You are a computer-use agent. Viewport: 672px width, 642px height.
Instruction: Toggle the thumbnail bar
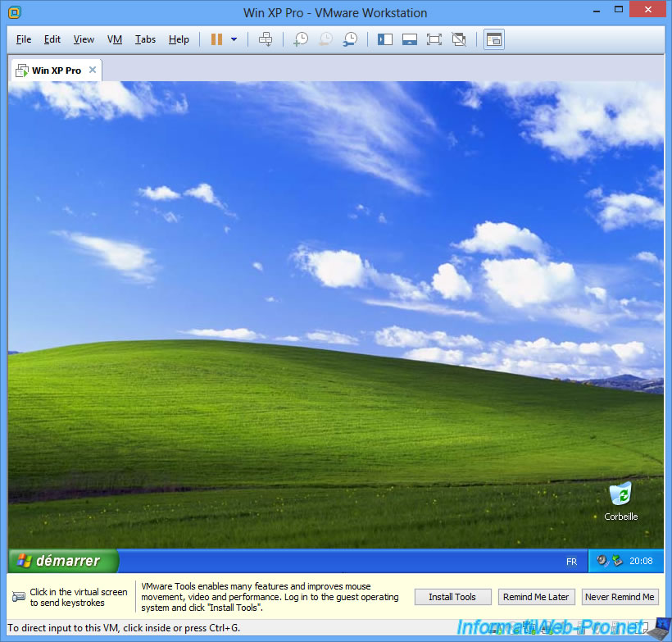pos(410,39)
